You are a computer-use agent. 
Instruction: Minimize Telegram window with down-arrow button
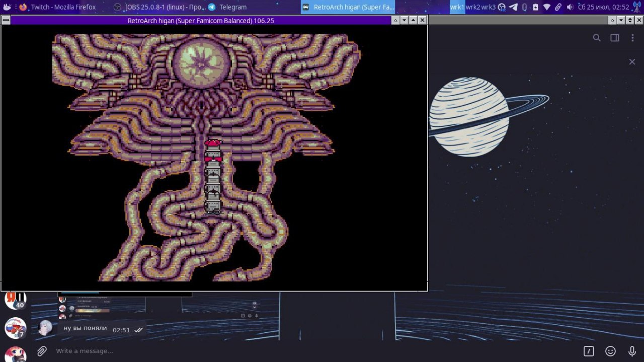tap(621, 20)
